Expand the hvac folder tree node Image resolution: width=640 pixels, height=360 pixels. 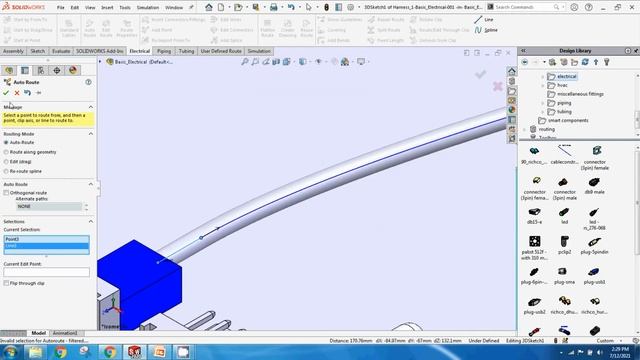542,86
